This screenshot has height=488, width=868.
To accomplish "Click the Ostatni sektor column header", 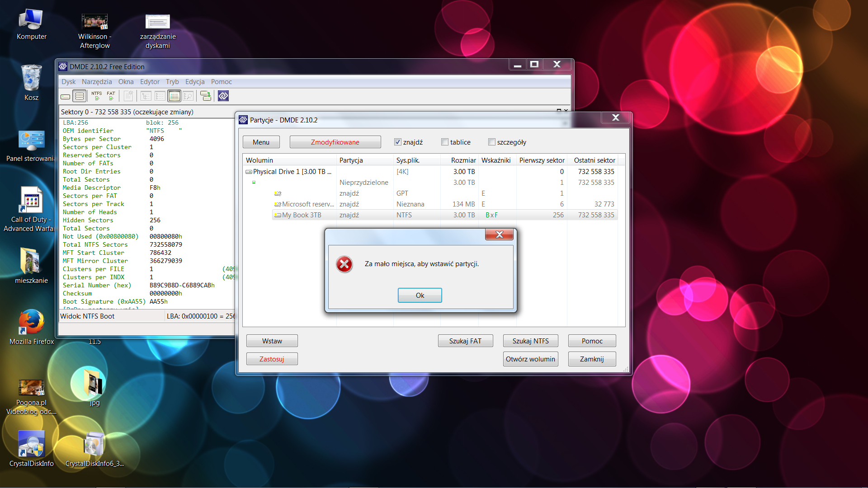I will (x=593, y=160).
